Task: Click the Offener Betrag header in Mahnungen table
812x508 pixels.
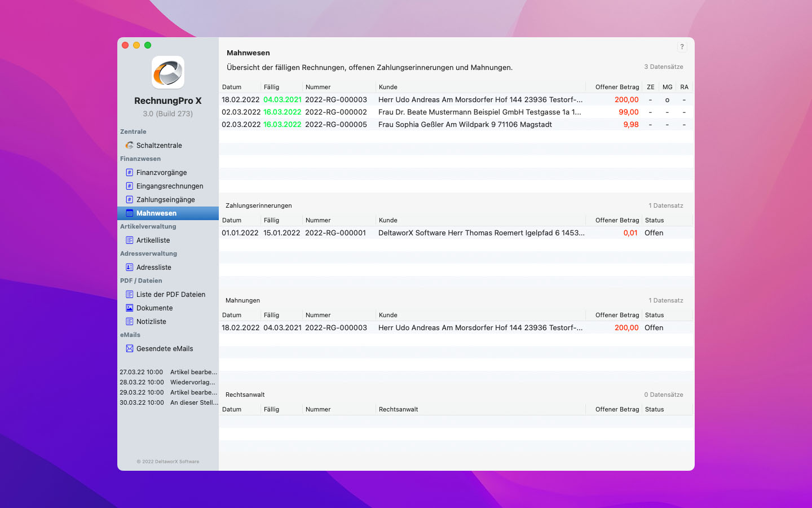Action: (617, 315)
